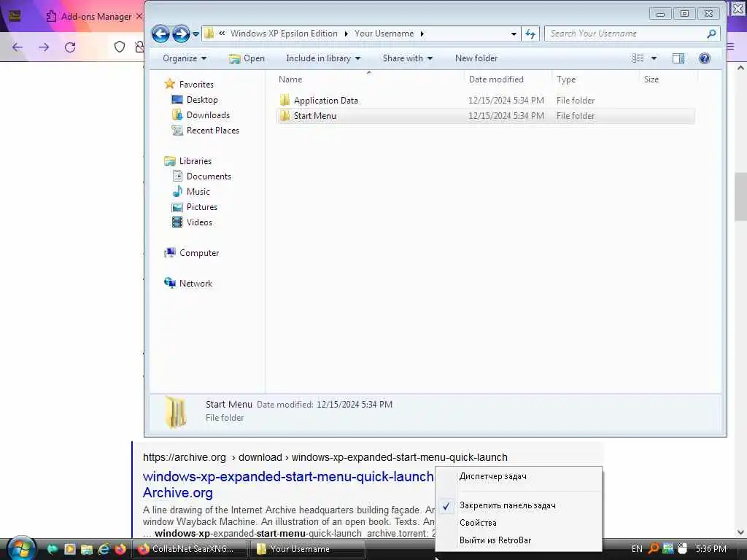The height and width of the screenshot is (560, 747).
Task: Toggle the preview pane button
Action: pos(678,58)
